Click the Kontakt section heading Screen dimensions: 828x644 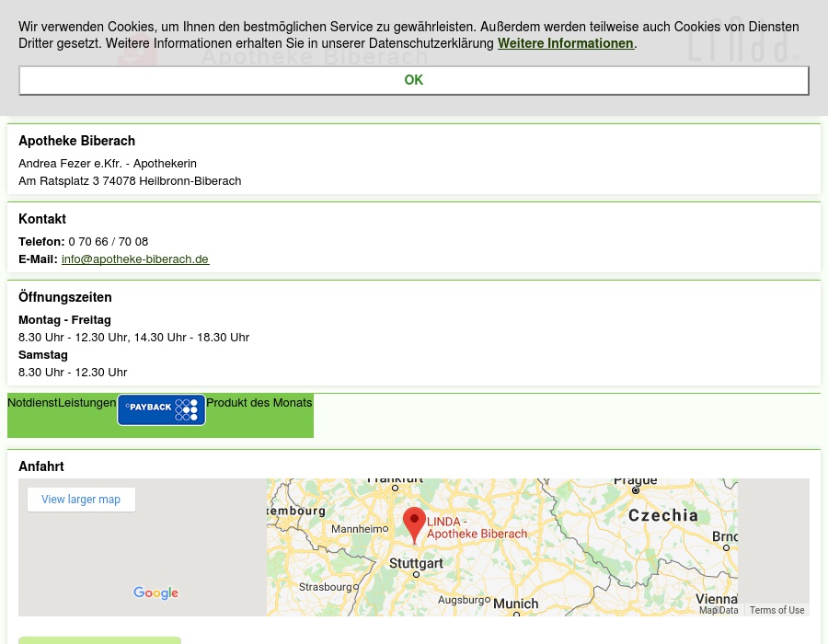tap(42, 219)
